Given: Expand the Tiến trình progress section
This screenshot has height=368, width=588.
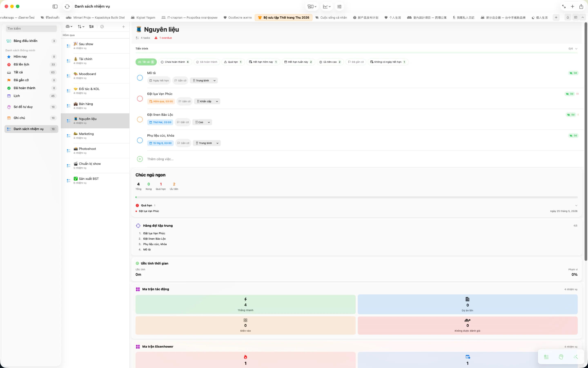Looking at the screenshot, I should [576, 49].
